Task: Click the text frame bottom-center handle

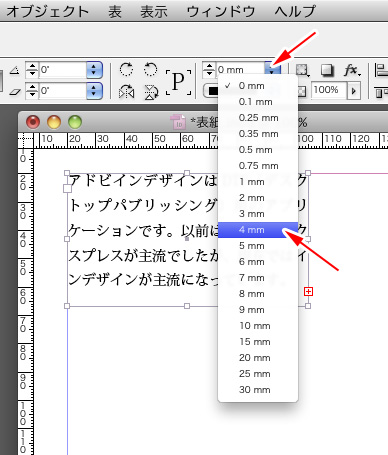Action: point(187,306)
